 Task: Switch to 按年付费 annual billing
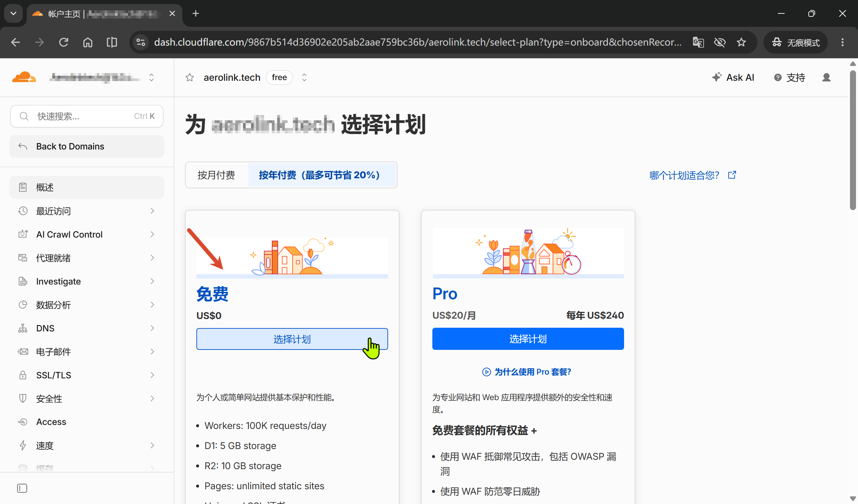click(321, 175)
